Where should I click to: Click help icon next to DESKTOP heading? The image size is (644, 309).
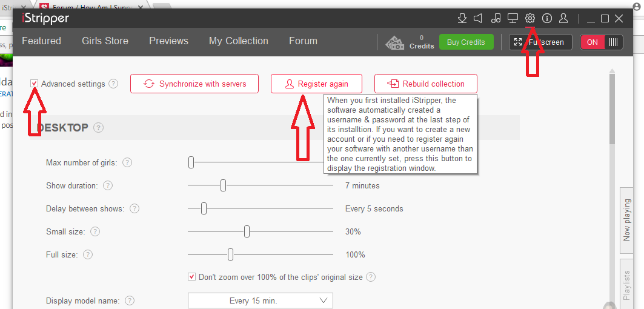point(98,128)
